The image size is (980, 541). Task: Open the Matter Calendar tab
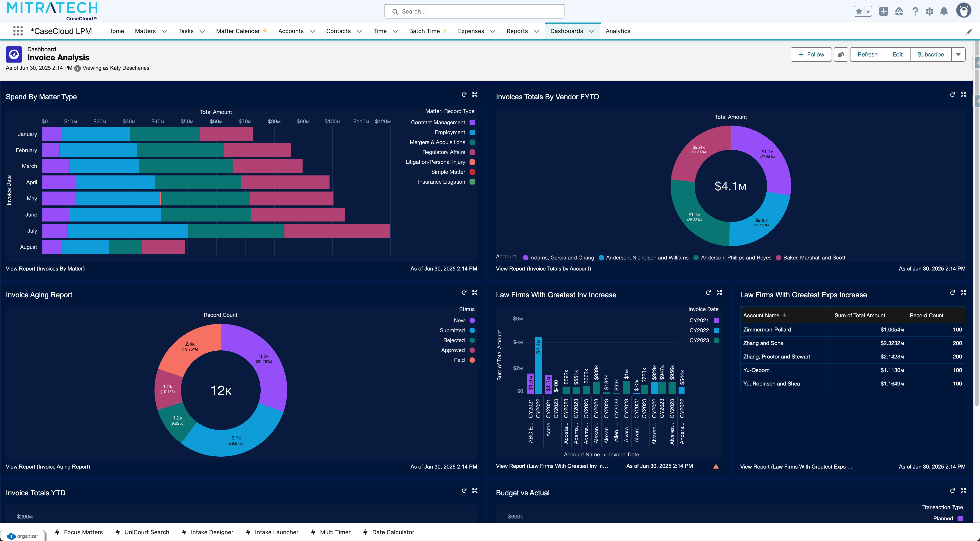pos(238,31)
